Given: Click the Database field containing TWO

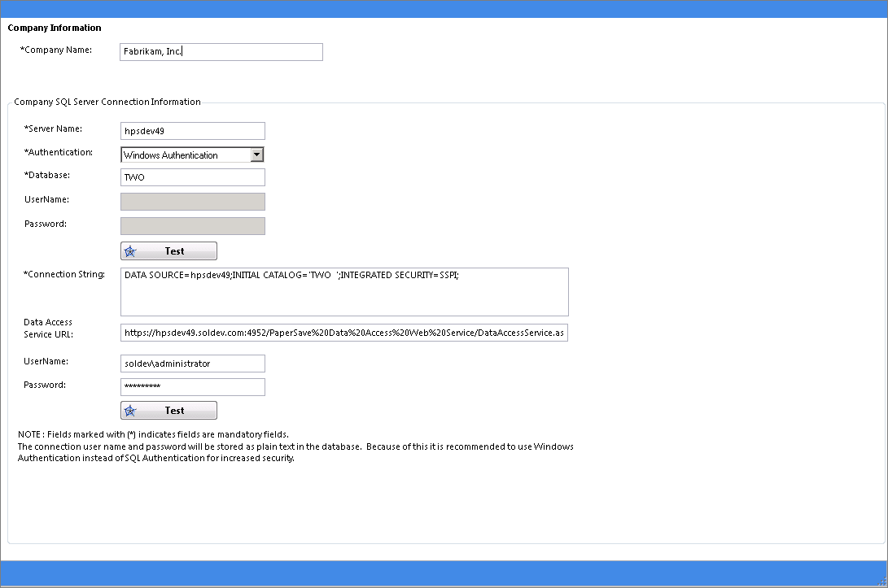Looking at the screenshot, I should click(193, 177).
